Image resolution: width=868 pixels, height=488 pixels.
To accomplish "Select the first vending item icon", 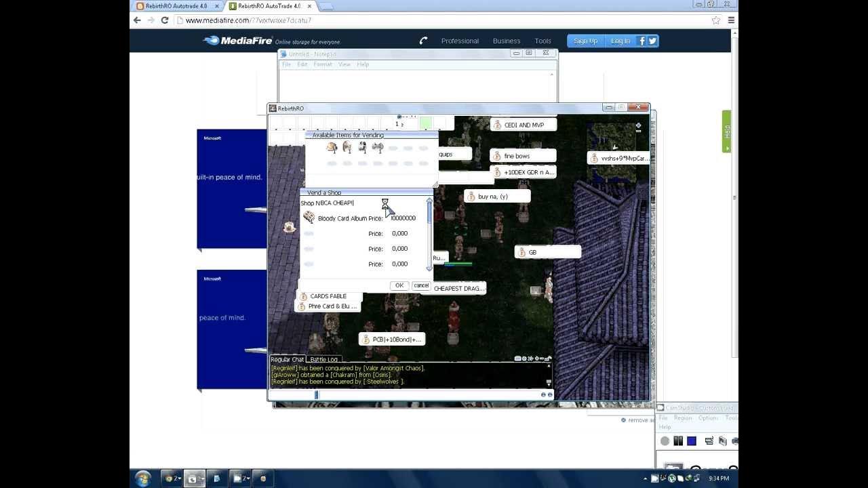I will pyautogui.click(x=332, y=147).
